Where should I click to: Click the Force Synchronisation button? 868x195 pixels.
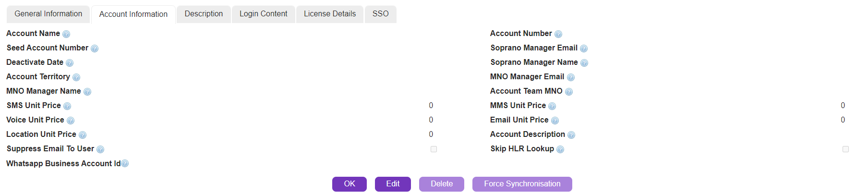[x=522, y=184]
